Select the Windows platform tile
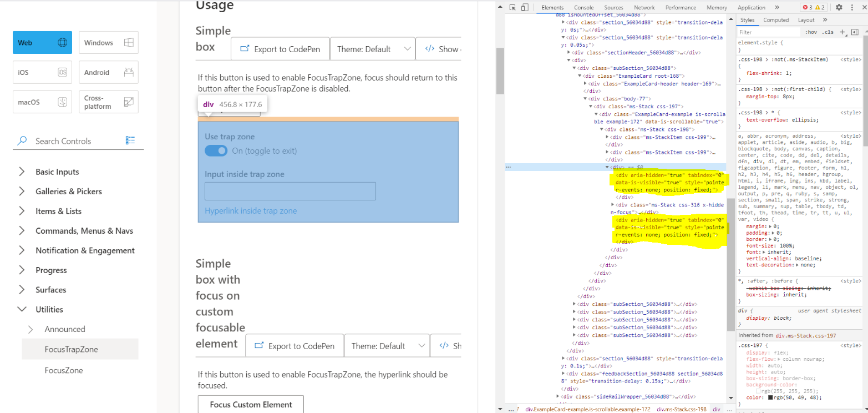 pos(109,43)
